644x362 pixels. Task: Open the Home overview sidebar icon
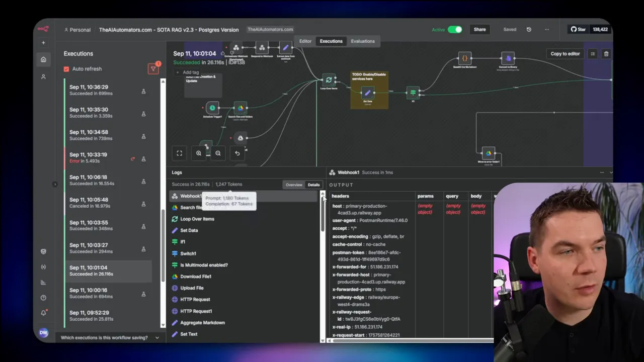tap(43, 59)
